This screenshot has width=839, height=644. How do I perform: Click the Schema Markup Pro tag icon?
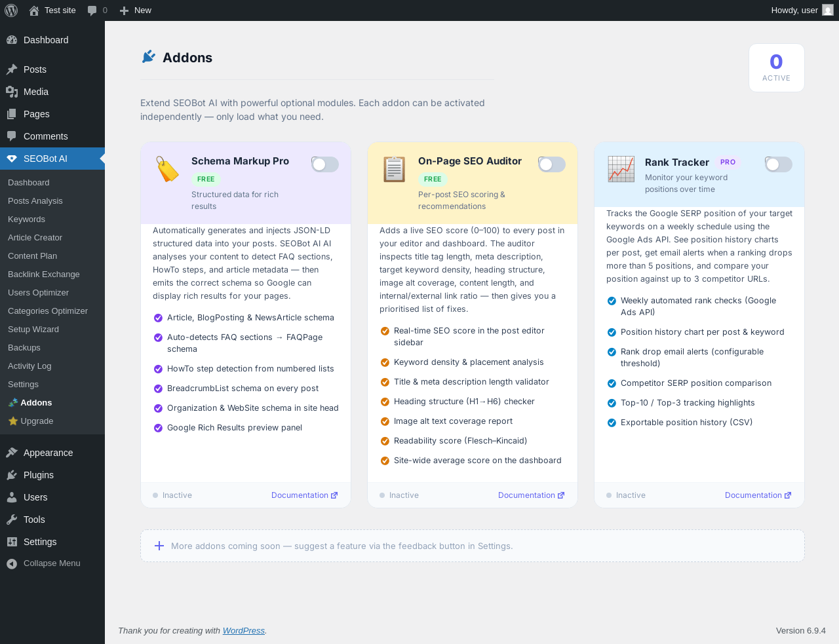(167, 169)
